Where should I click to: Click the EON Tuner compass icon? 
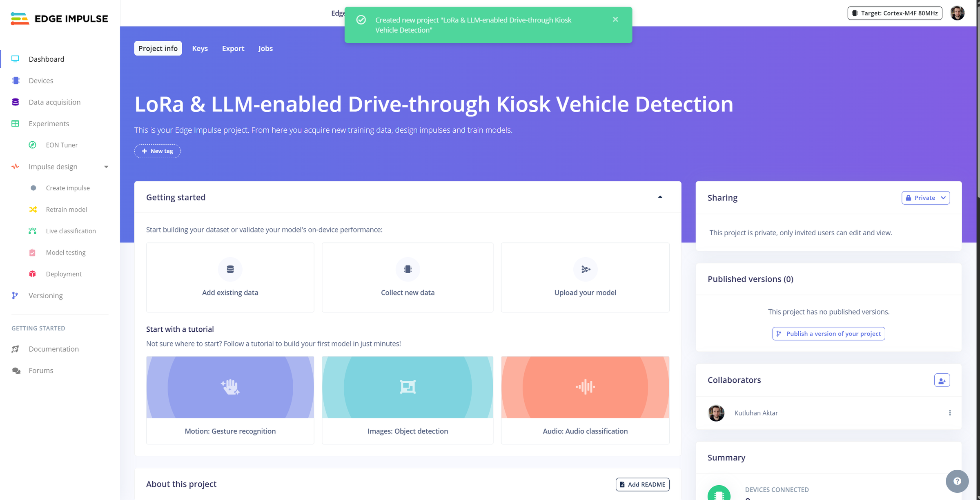click(33, 145)
